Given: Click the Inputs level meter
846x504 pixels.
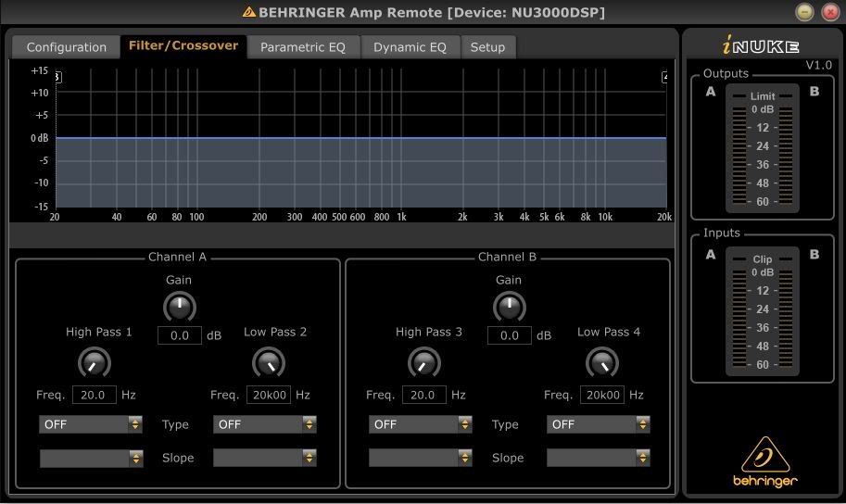Looking at the screenshot, I should pyautogui.click(x=763, y=311).
